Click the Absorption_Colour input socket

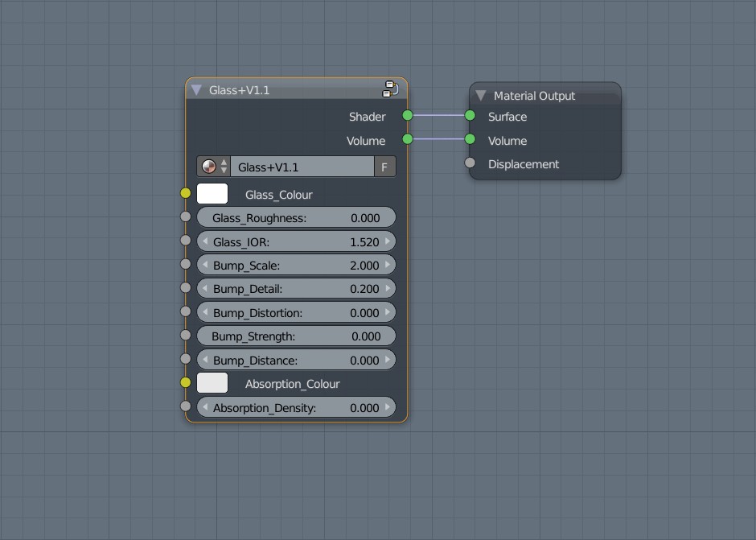[x=186, y=382]
